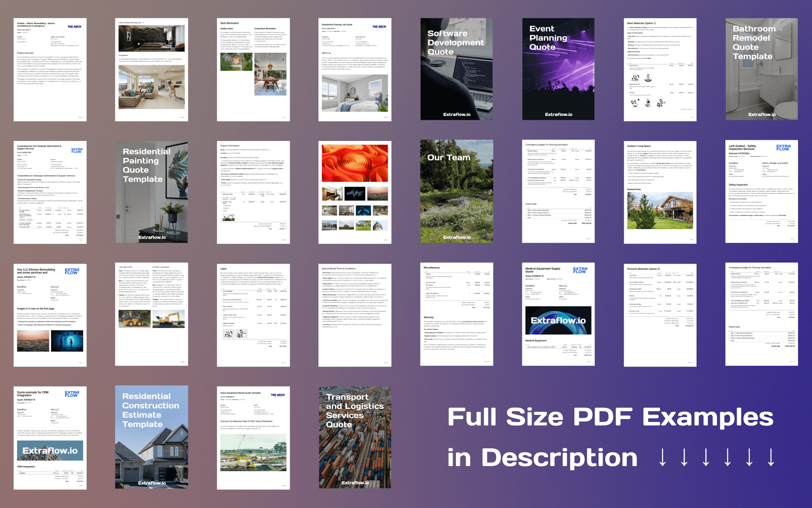Select the Quote example for CRM integration page

click(50, 438)
